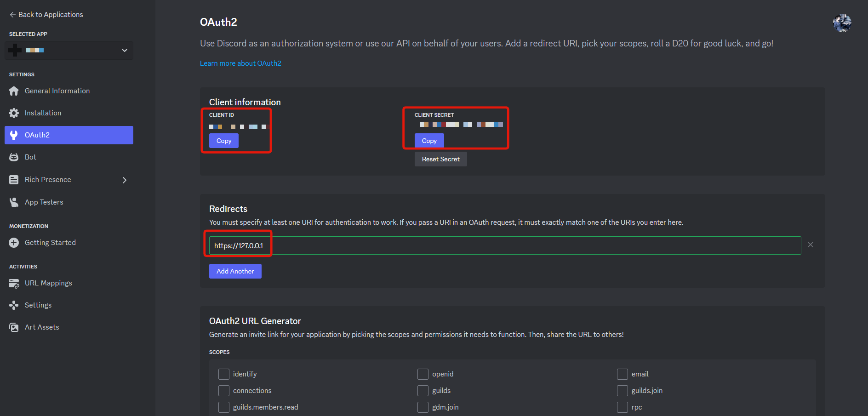Viewport: 868px width, 416px height.
Task: Check the openid scope
Action: click(x=423, y=374)
